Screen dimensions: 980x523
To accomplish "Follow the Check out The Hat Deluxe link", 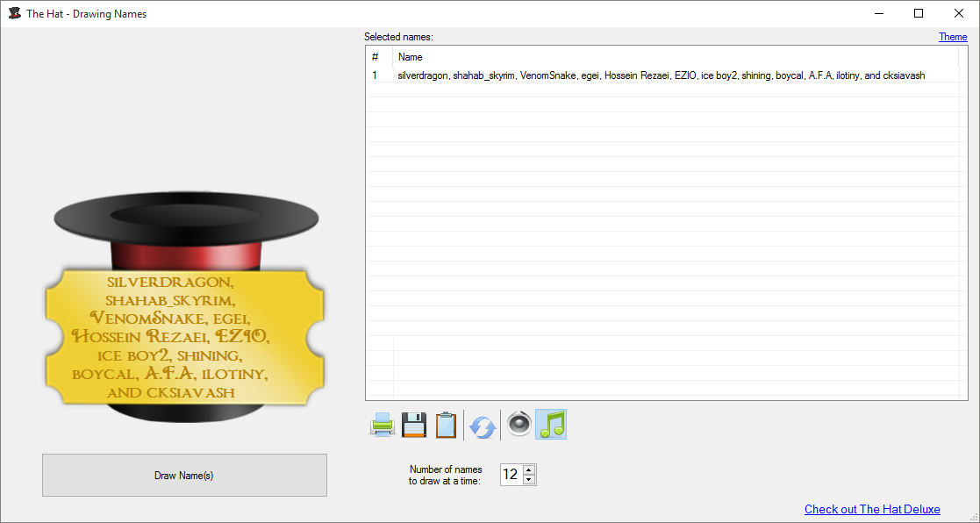I will click(872, 510).
